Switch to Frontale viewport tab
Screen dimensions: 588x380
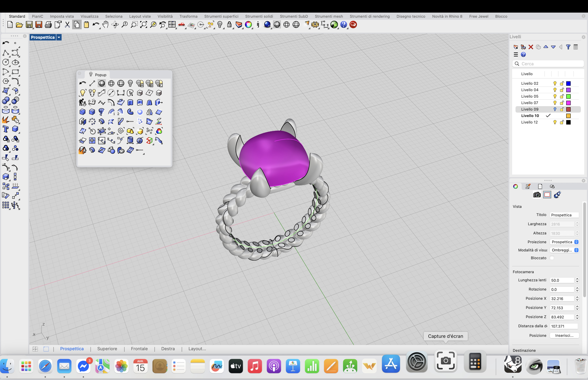(139, 349)
